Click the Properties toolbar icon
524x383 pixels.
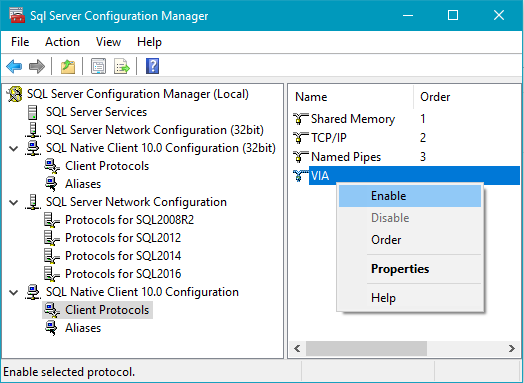tap(99, 66)
